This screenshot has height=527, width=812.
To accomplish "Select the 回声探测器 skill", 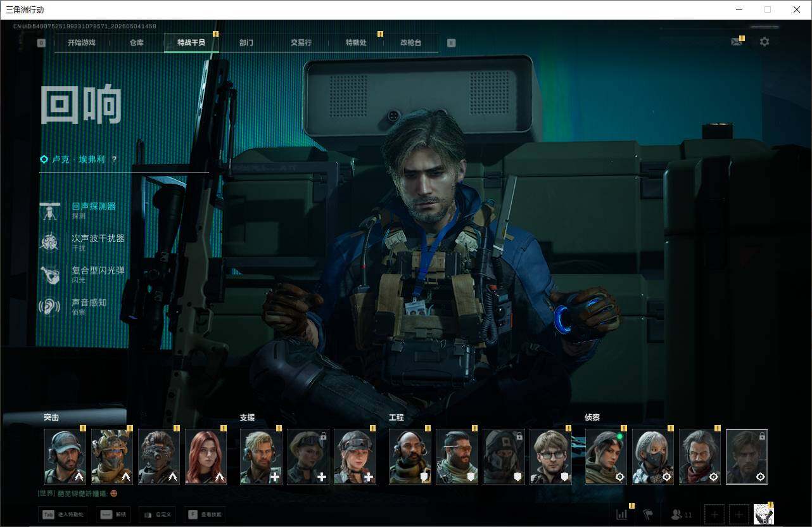I will tap(82, 210).
